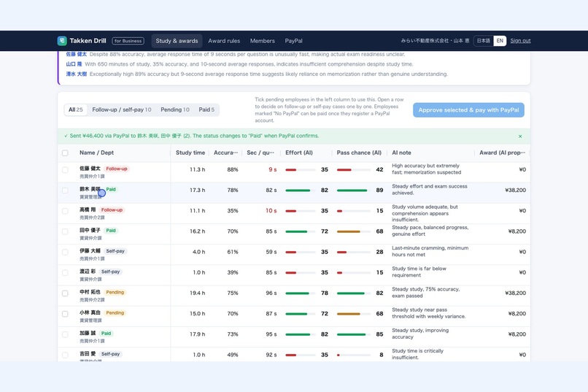Screen dimensions: 588x392
Task: Click the effort bar scoring 78
Action: click(x=300, y=293)
